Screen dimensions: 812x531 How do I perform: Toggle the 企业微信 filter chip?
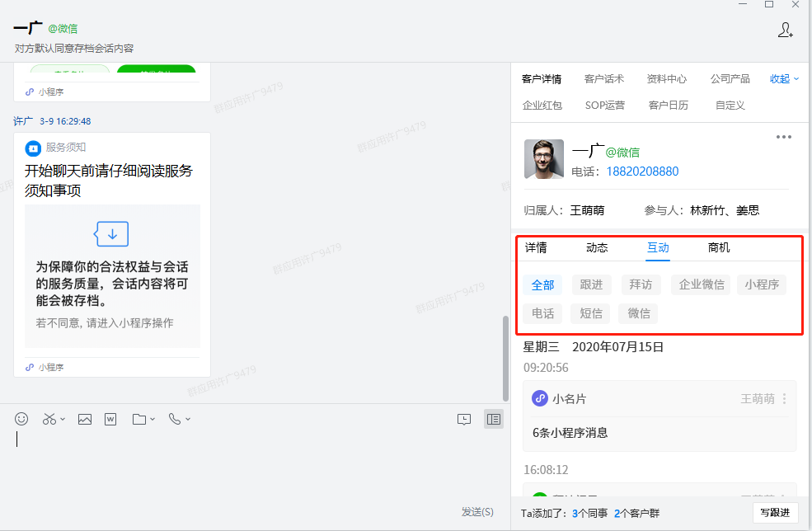(701, 285)
